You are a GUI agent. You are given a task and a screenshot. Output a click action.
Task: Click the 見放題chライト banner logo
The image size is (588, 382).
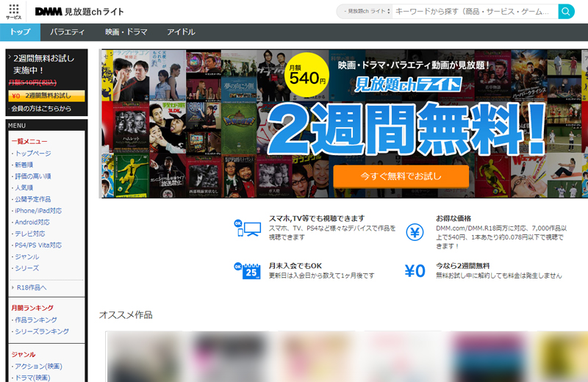[x=408, y=84]
